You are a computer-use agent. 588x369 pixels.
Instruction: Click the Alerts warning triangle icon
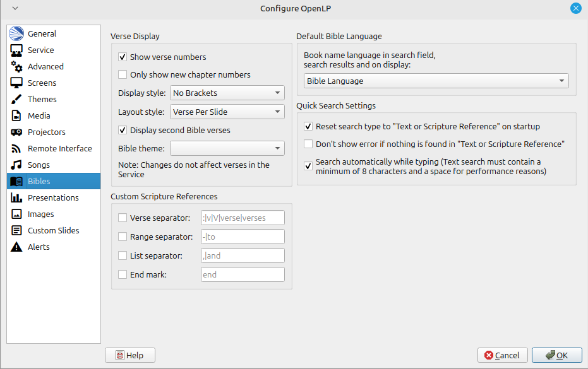[x=16, y=247]
